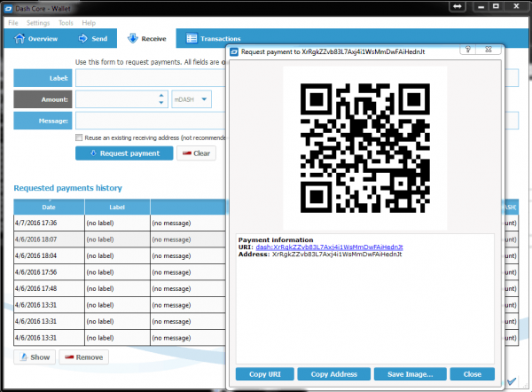Click the Receive download arrow icon

tap(133, 38)
